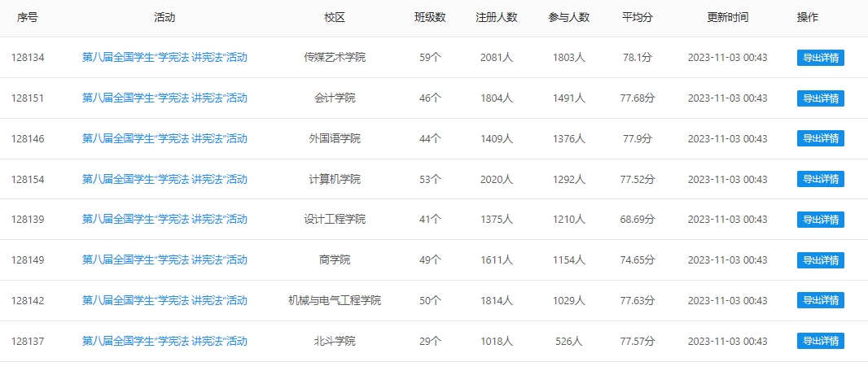Click the 序号 column header

(x=27, y=18)
